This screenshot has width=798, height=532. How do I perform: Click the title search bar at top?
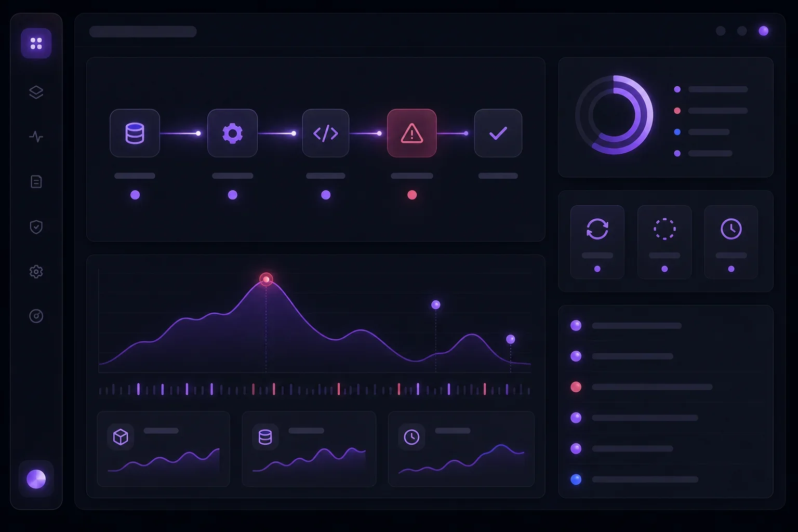143,32
